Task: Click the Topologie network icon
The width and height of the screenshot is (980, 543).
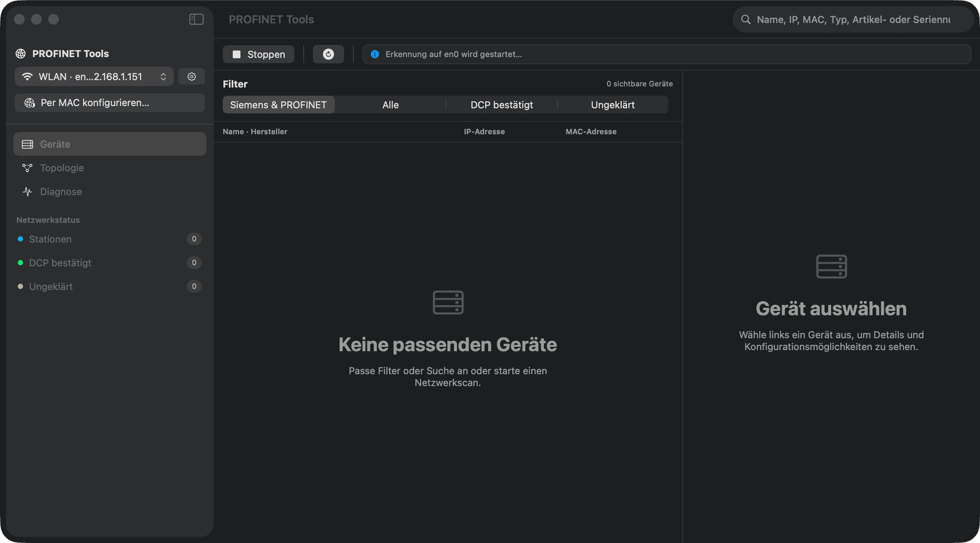Action: click(x=27, y=168)
